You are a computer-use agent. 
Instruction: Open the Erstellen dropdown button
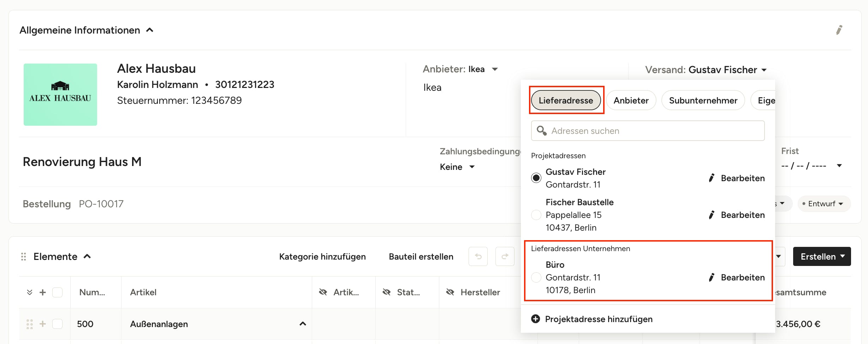click(x=822, y=256)
